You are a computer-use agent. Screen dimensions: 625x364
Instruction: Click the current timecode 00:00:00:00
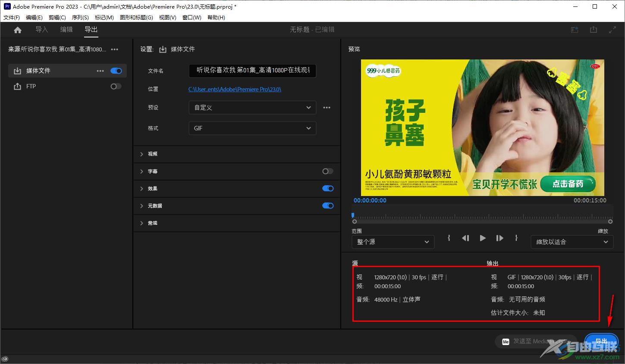pyautogui.click(x=370, y=200)
